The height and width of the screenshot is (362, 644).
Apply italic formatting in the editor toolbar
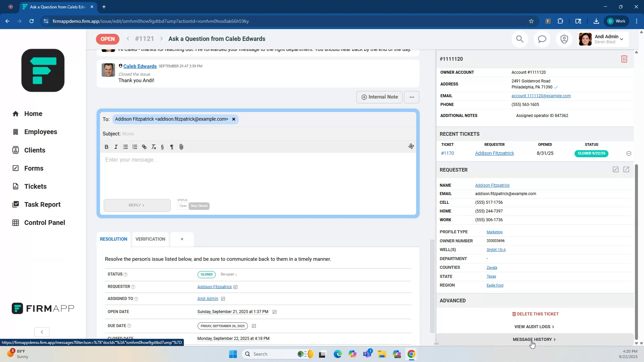[x=116, y=147]
